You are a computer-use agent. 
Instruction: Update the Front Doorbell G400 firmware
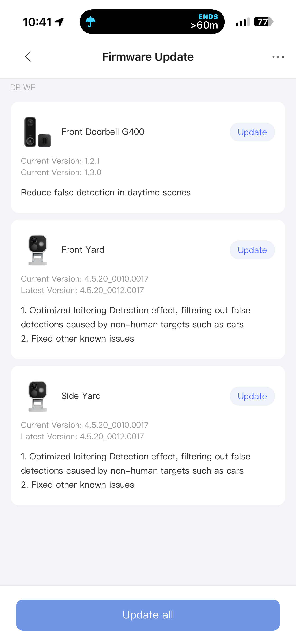pos(252,132)
